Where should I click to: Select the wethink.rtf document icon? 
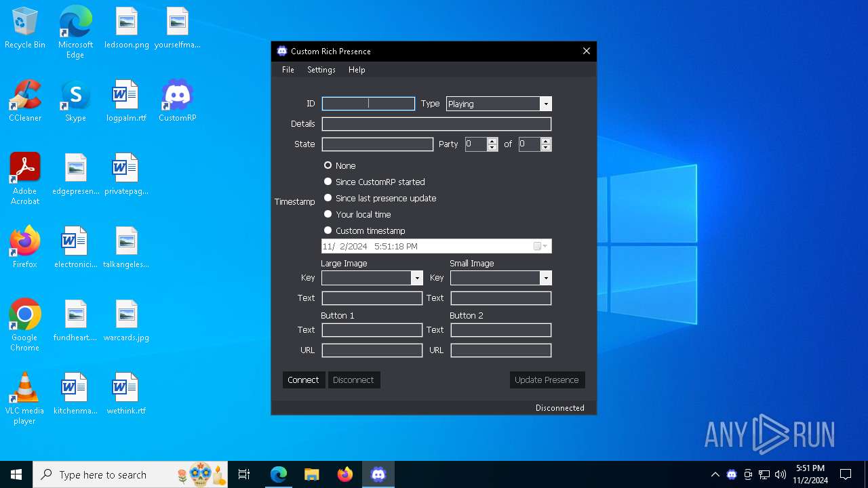(x=127, y=394)
